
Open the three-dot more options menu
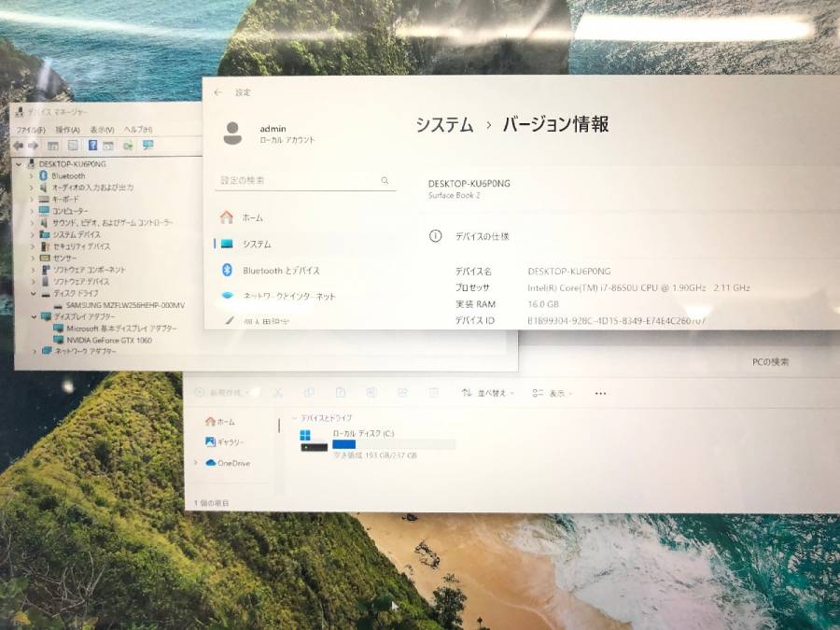(600, 393)
